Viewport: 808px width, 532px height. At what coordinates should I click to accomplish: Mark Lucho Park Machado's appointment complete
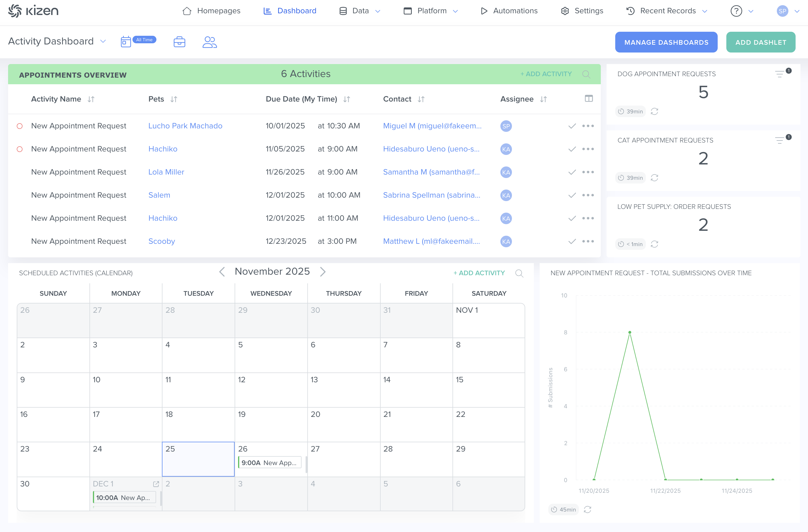[572, 126]
